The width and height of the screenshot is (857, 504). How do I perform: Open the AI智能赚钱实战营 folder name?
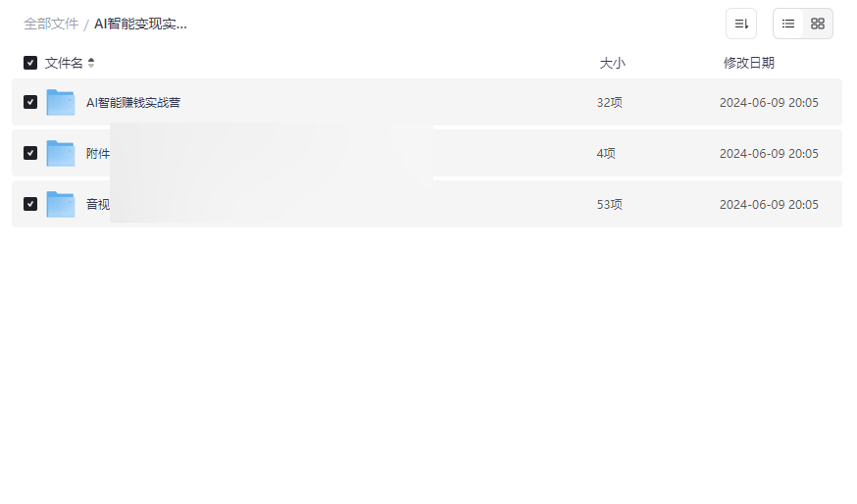[133, 102]
